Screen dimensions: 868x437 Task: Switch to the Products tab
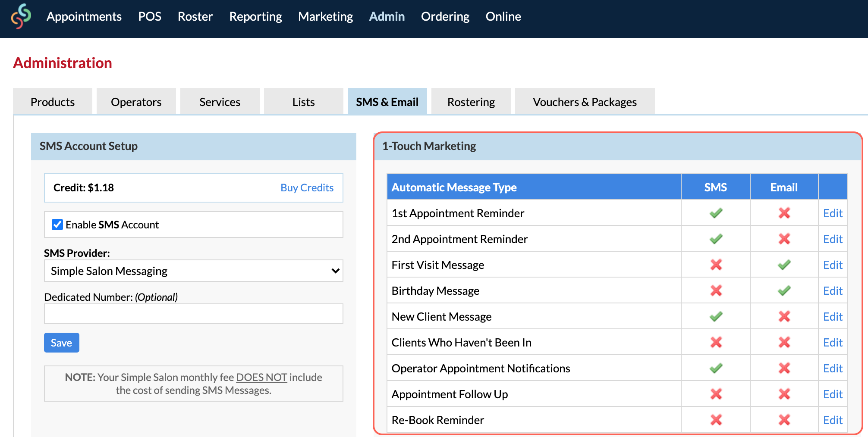[x=53, y=102]
